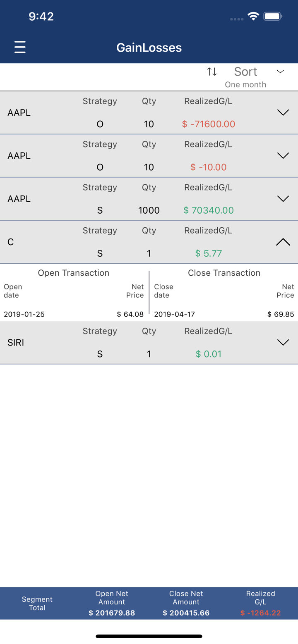Screen dimensions: 298x644
Task: Tap the C ticker symbol
Action: (11, 242)
